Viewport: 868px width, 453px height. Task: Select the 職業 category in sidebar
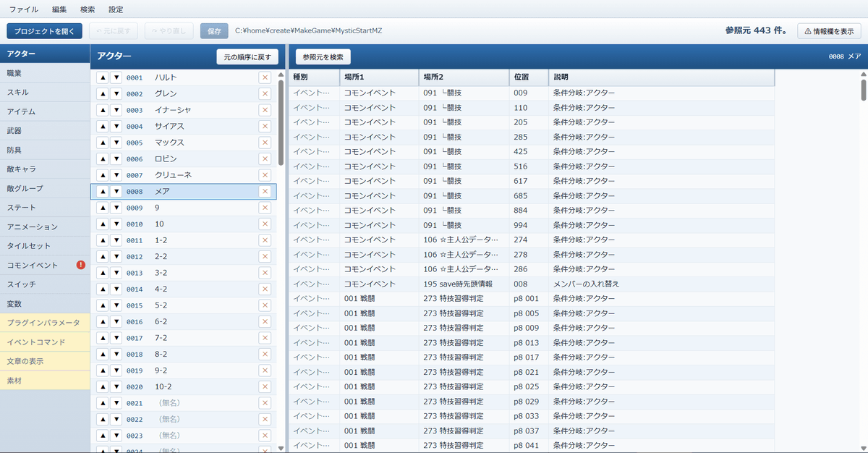[x=45, y=73]
